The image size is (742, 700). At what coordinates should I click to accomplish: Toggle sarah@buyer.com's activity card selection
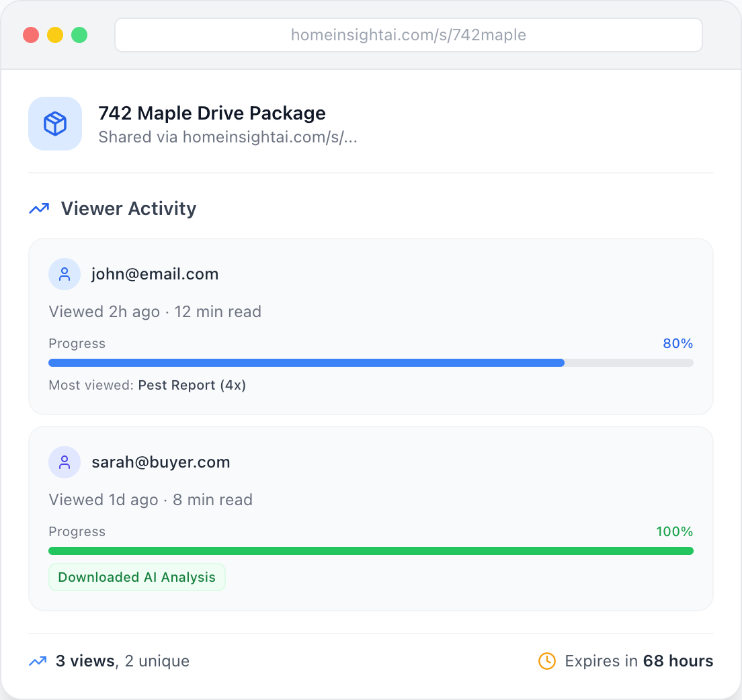pyautogui.click(x=370, y=517)
